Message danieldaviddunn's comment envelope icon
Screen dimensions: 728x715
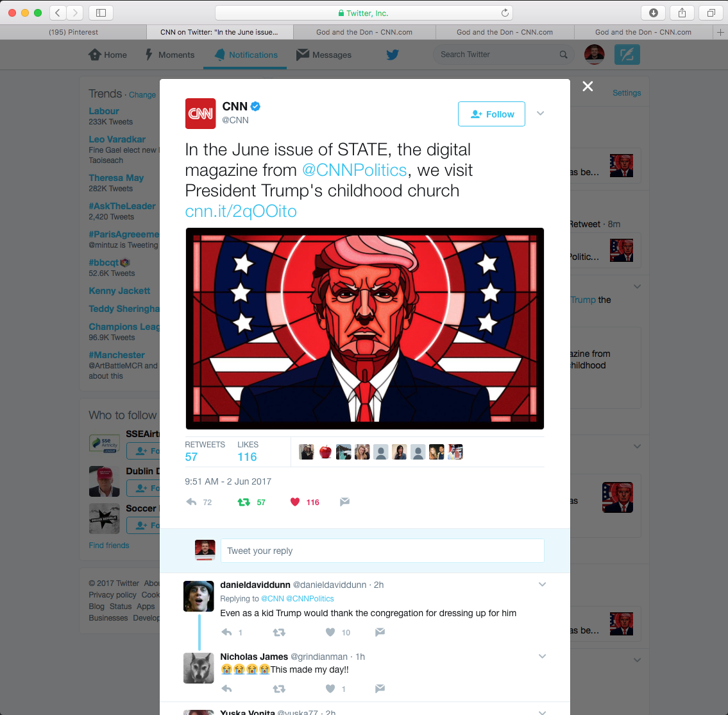380,632
